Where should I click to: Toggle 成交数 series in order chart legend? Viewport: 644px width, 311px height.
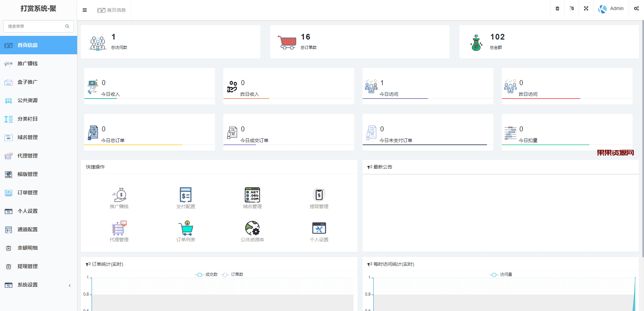207,274
